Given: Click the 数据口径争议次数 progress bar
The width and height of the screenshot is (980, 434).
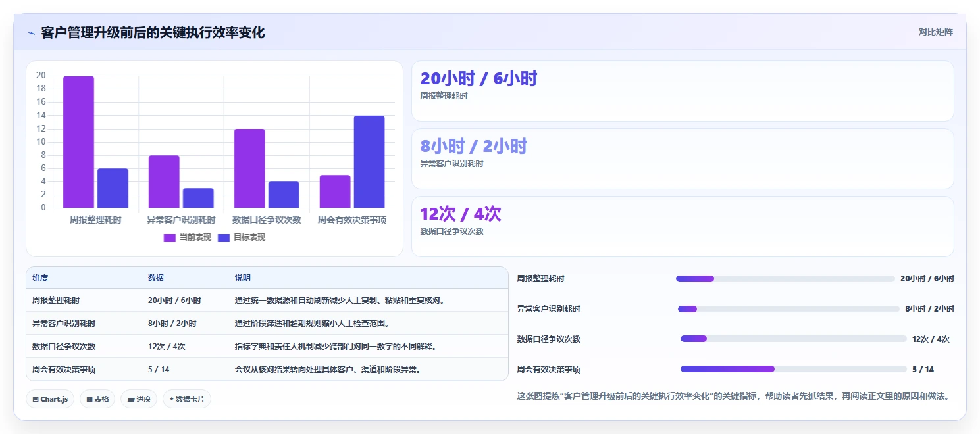Looking at the screenshot, I should (794, 339).
